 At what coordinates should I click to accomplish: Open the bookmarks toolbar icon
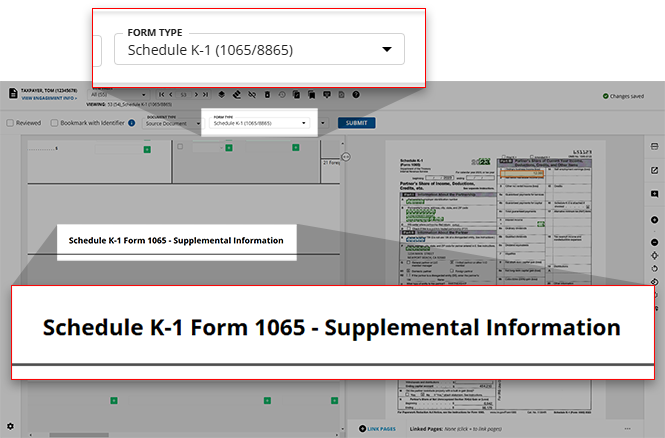(x=312, y=95)
